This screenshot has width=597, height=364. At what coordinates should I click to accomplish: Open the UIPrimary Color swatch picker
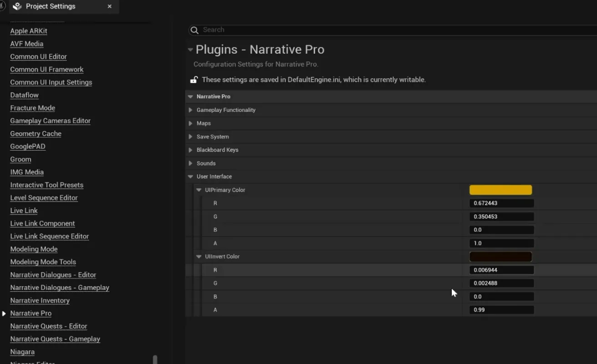click(500, 190)
